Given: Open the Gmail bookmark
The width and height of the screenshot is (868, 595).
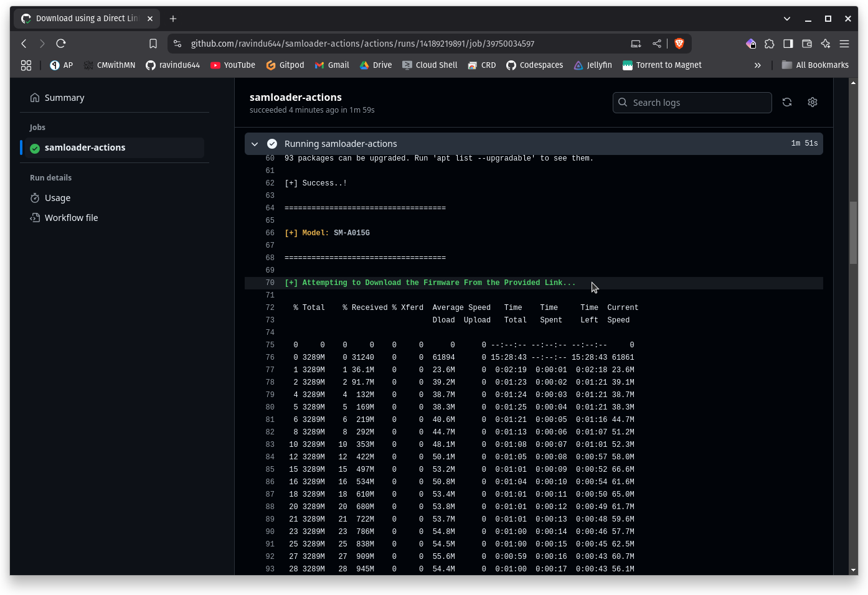Looking at the screenshot, I should coord(332,65).
